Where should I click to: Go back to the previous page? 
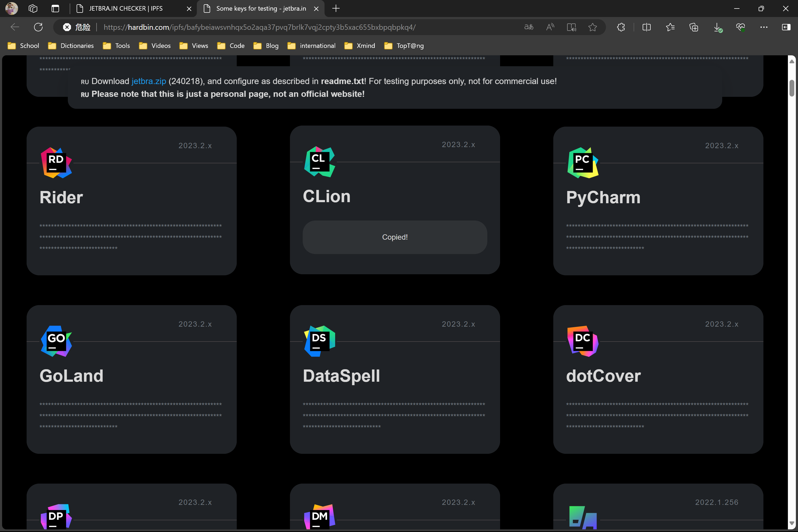pyautogui.click(x=15, y=27)
